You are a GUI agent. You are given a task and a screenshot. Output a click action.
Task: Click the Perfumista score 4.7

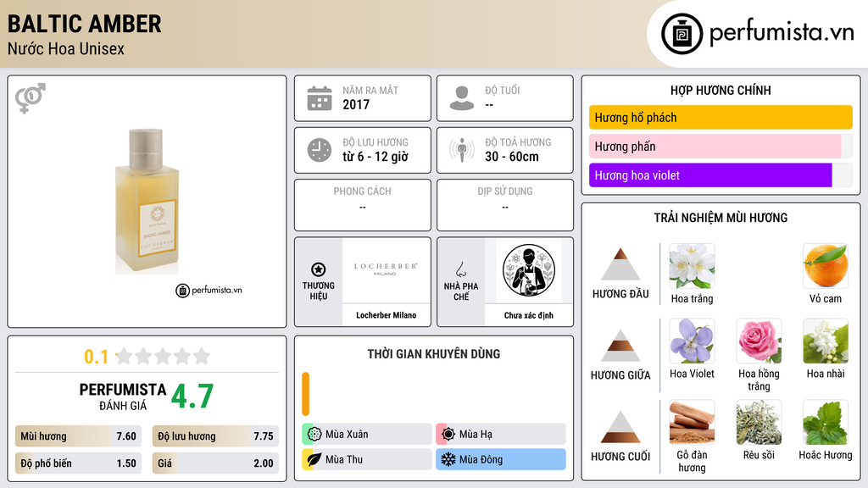point(192,396)
